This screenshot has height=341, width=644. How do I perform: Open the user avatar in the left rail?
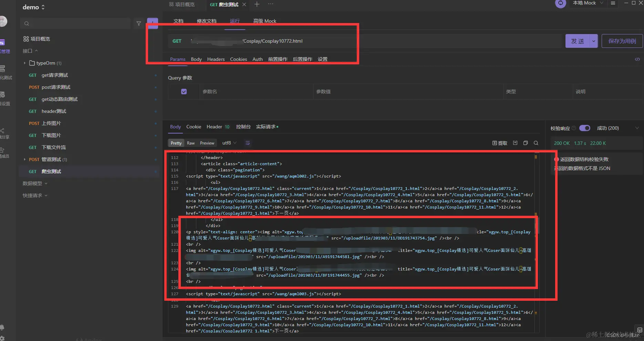[3, 21]
